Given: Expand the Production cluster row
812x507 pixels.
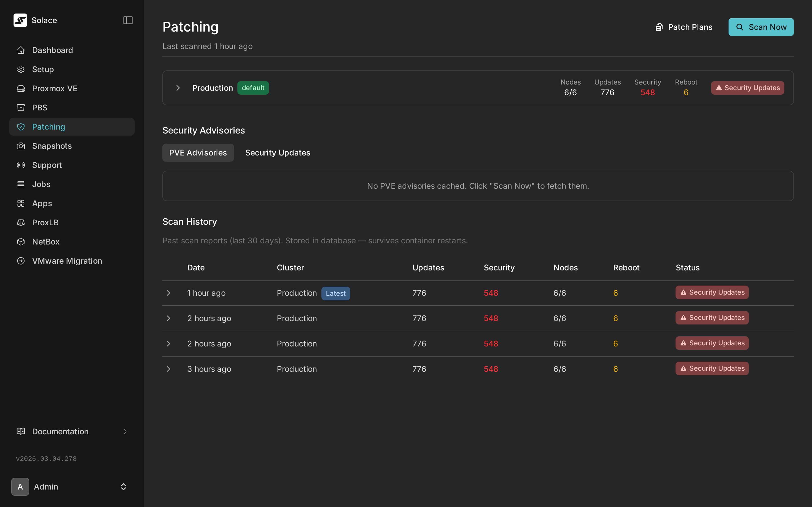Looking at the screenshot, I should [178, 88].
